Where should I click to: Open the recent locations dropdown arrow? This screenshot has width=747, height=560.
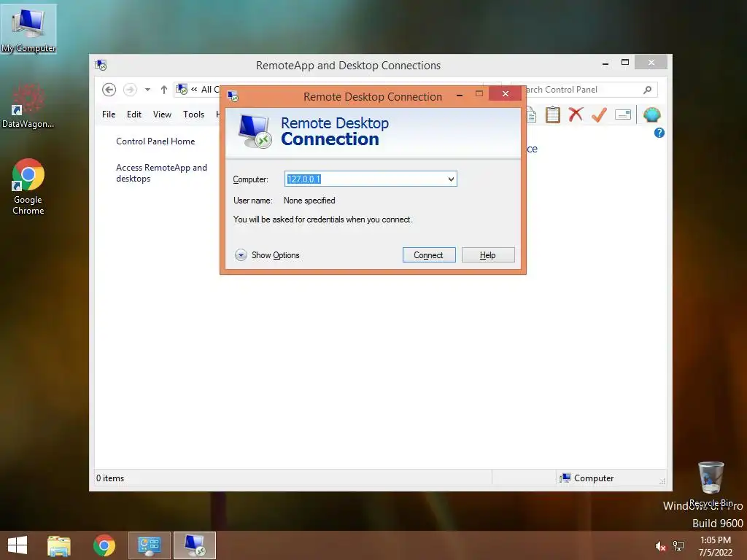[x=147, y=90]
